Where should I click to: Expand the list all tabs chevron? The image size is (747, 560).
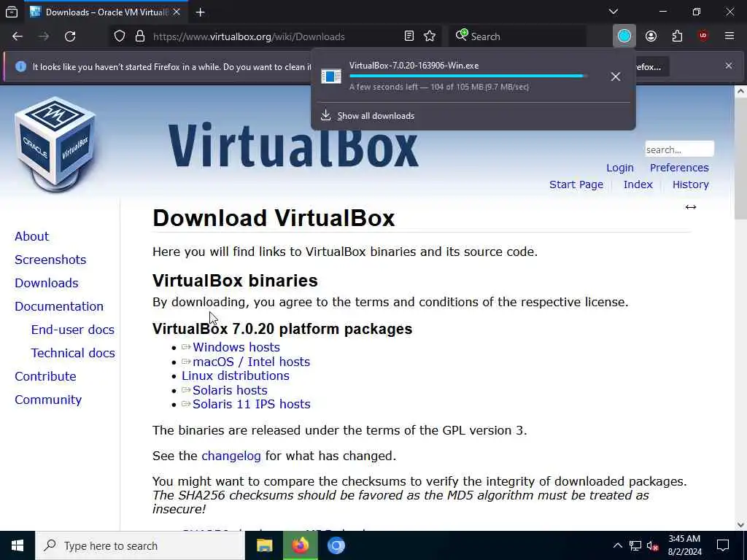613,12
